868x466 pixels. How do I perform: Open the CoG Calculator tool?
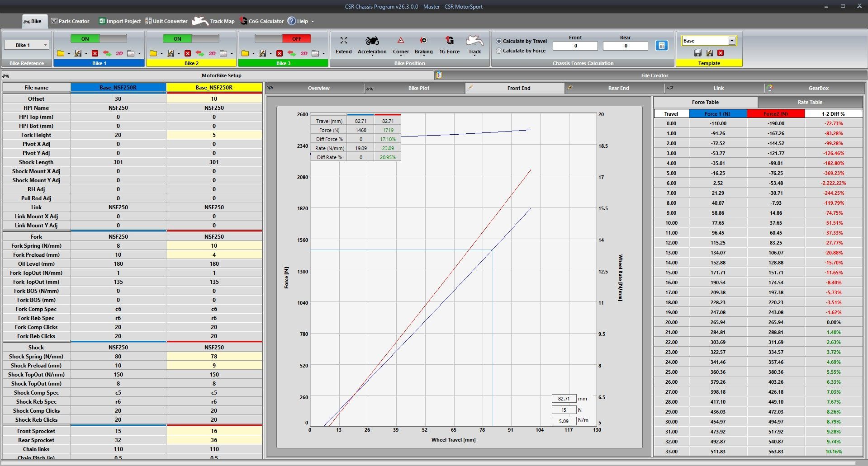click(x=261, y=21)
